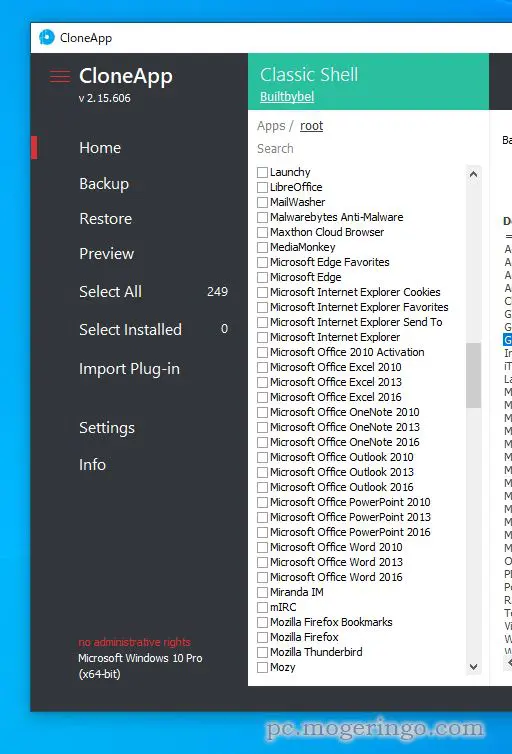Click Microsoft Office Excel 2013 label
Viewport: 512px width, 754px height.
pyautogui.click(x=336, y=382)
